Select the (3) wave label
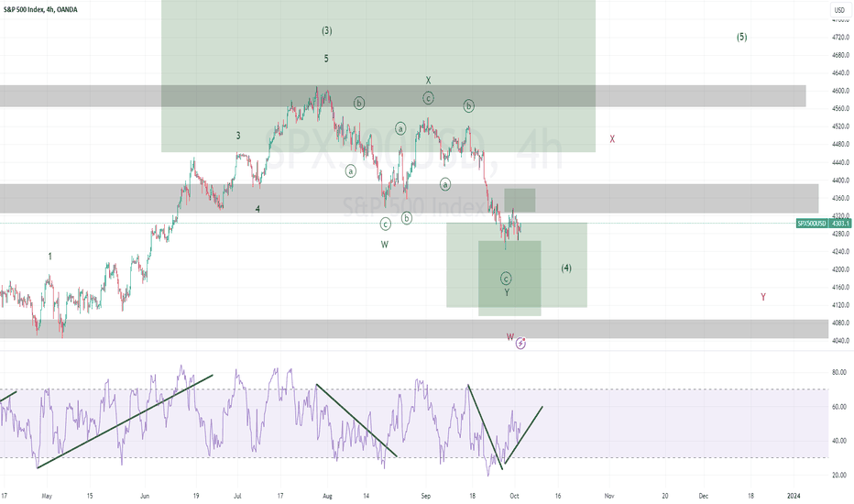The height and width of the screenshot is (504, 854). click(x=326, y=30)
